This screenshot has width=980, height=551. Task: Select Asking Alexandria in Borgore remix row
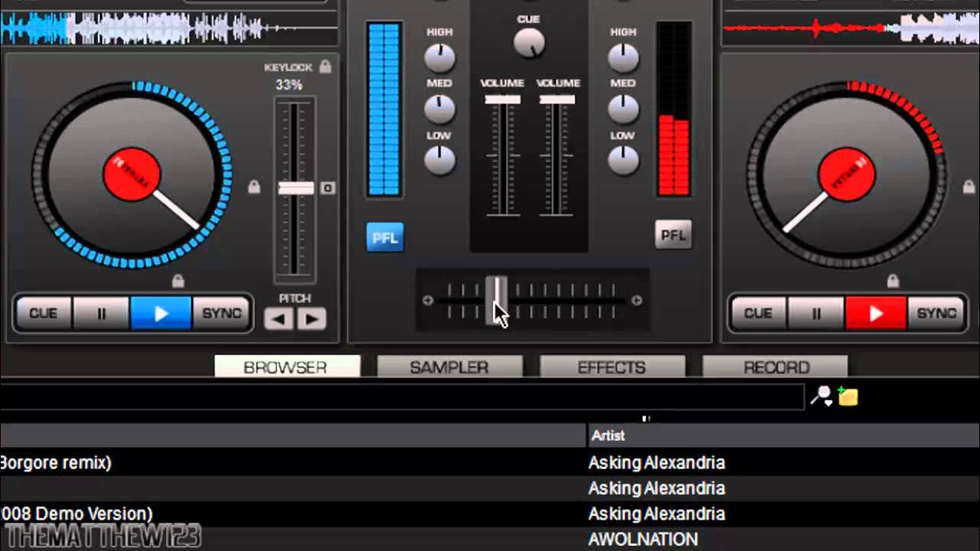pyautogui.click(x=656, y=462)
